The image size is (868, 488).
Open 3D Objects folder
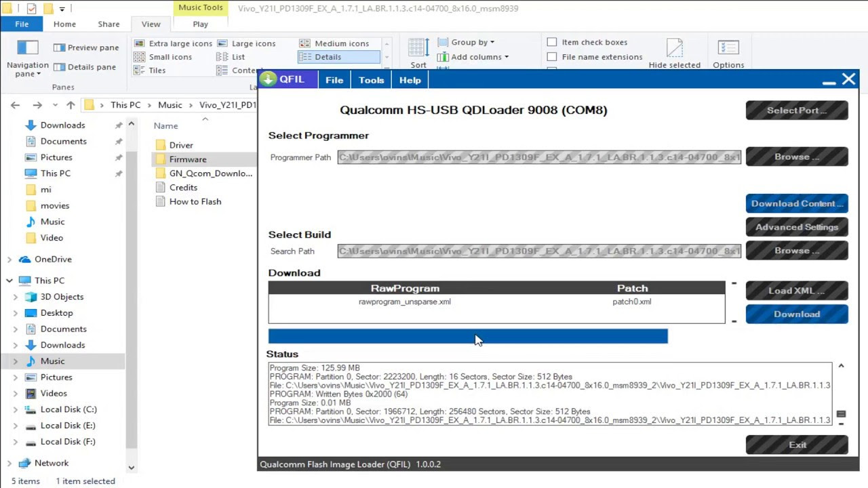coord(62,297)
